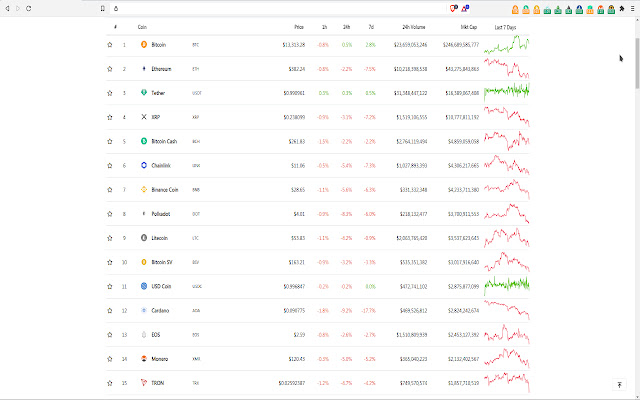Sort by the 24h change column header
640x400 pixels.
(346, 27)
